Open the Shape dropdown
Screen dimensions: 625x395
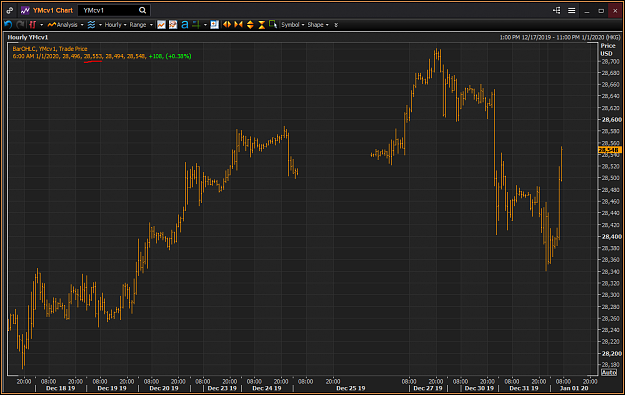[318, 25]
